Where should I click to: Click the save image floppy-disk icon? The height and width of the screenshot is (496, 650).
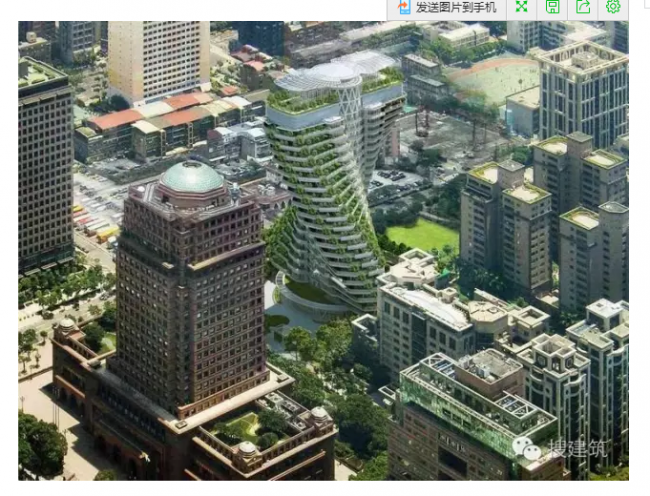tap(552, 7)
